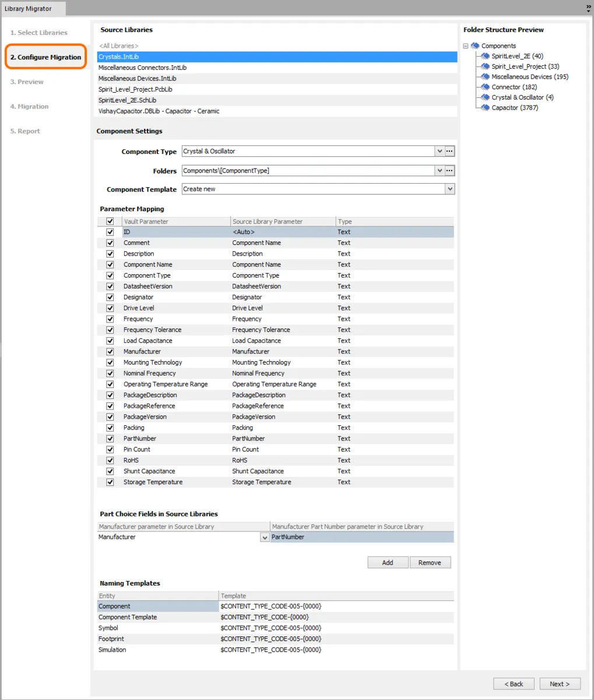Uncheck the Comment parameter checkbox
This screenshot has width=594, height=700.
pyautogui.click(x=110, y=243)
